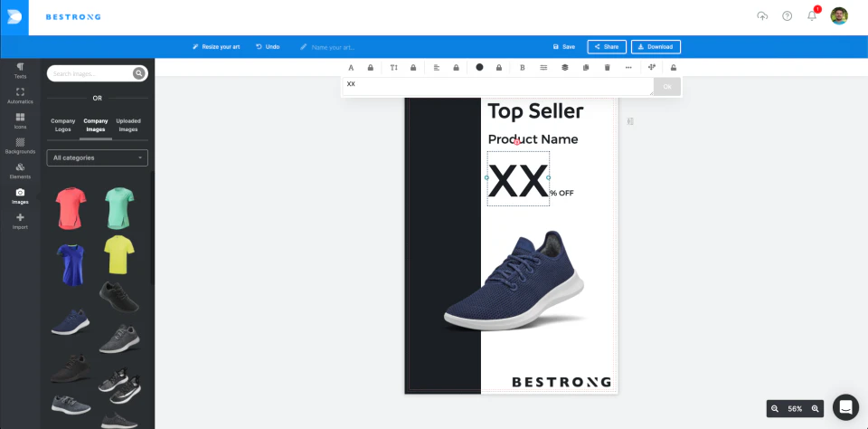The image size is (868, 429).
Task: Click the search magnifier icon
Action: [x=138, y=73]
